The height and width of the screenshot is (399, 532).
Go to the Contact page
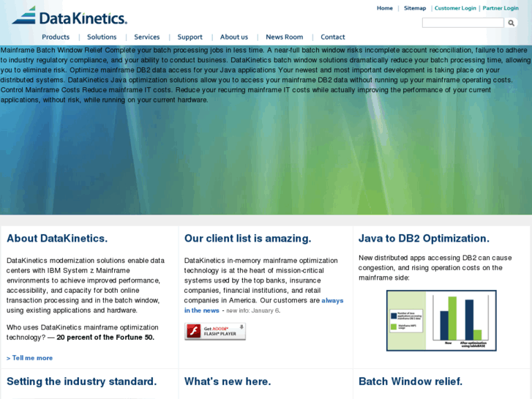333,37
